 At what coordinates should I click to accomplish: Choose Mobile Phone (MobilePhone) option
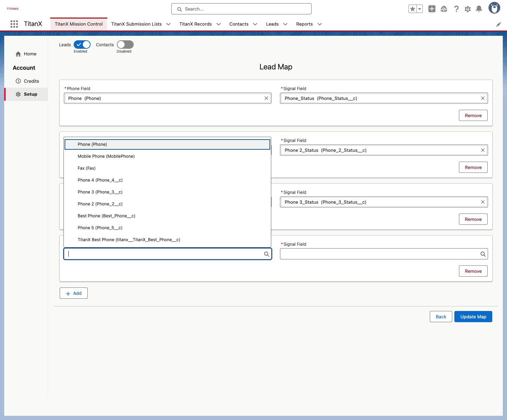click(167, 156)
